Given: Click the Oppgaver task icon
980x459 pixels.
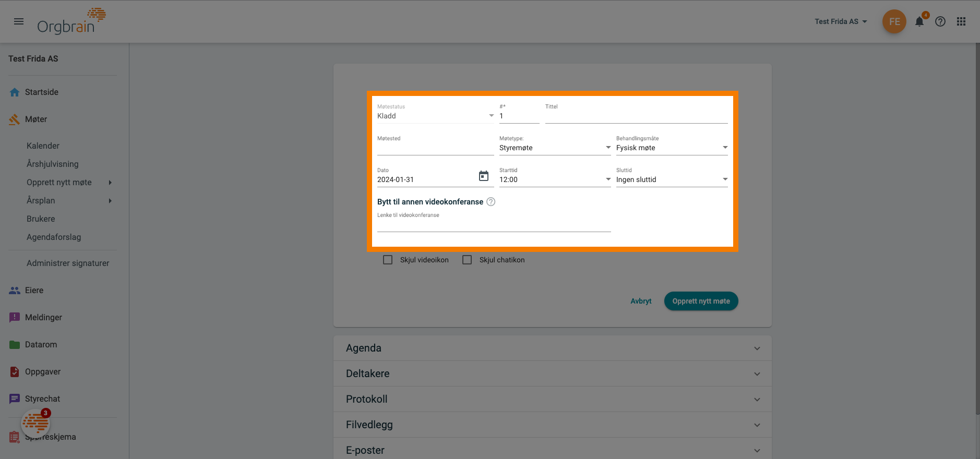Looking at the screenshot, I should coord(15,372).
